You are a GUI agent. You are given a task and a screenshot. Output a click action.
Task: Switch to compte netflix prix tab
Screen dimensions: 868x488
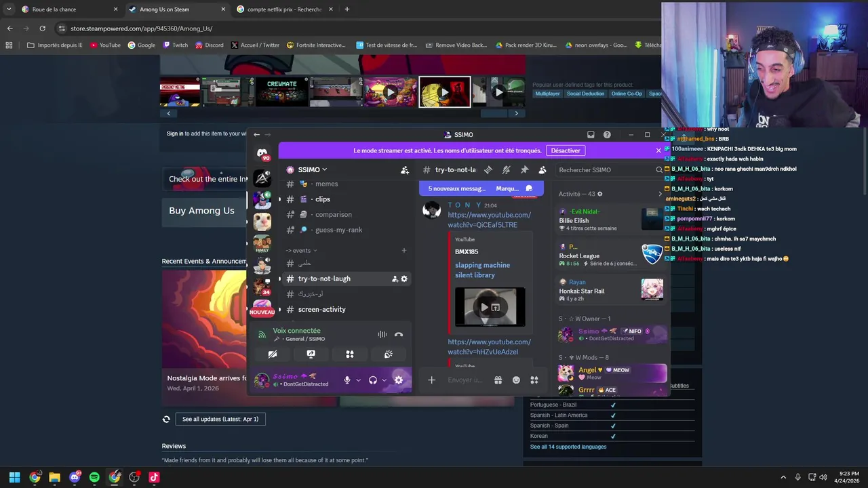coord(283,9)
